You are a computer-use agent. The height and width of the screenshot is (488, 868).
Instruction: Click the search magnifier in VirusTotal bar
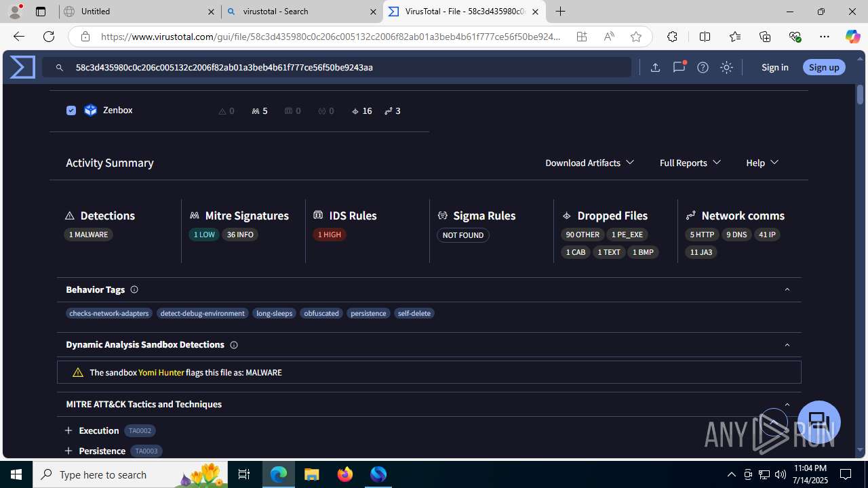[60, 68]
